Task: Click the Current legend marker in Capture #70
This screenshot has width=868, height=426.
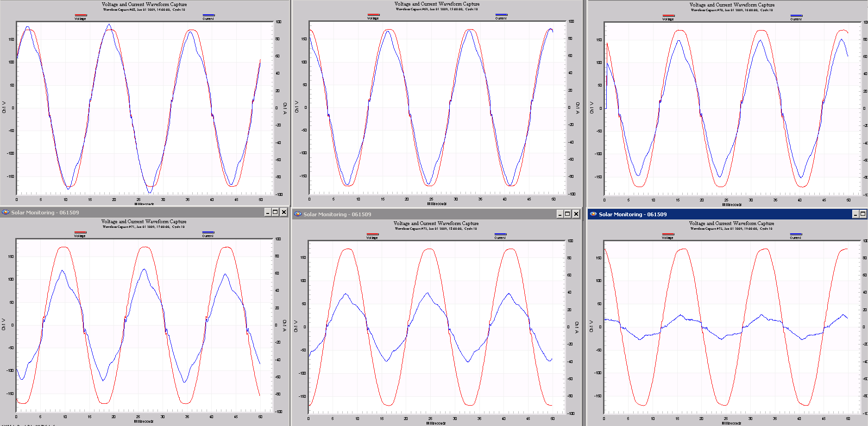Action: coord(795,15)
